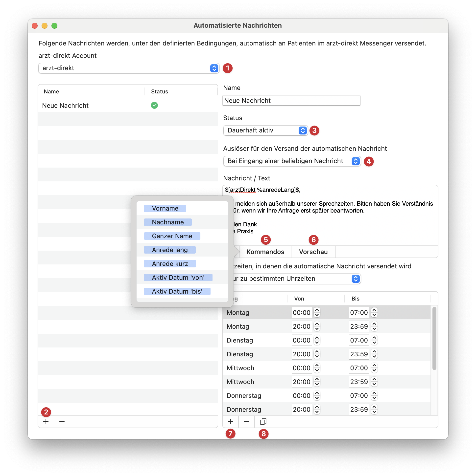476x476 pixels.
Task: Click first Donnerstag Von field 00:00
Action: (302, 396)
